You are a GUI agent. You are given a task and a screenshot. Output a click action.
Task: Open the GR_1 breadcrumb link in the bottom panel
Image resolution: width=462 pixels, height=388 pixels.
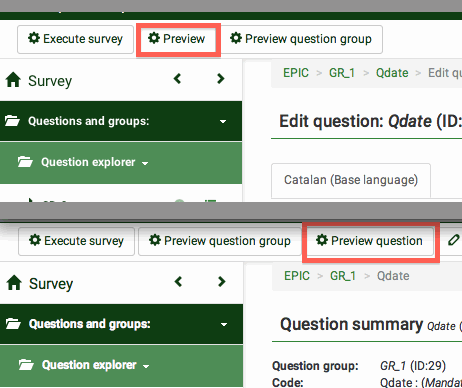pos(343,276)
